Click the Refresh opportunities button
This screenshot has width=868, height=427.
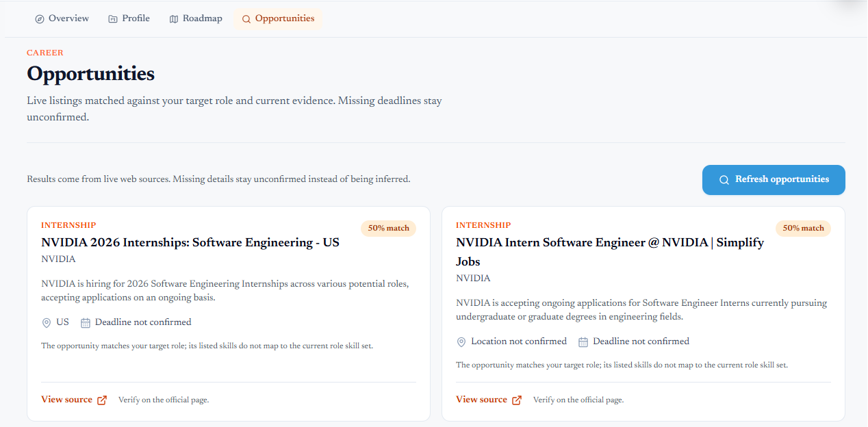774,180
